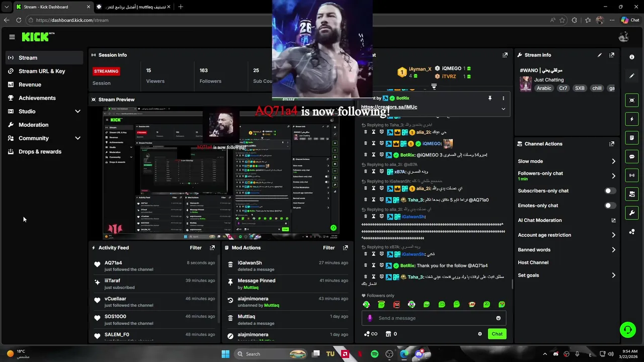This screenshot has height=362, width=644.
Task: Open AI Chat Moderation external link icon
Action: pos(613,220)
